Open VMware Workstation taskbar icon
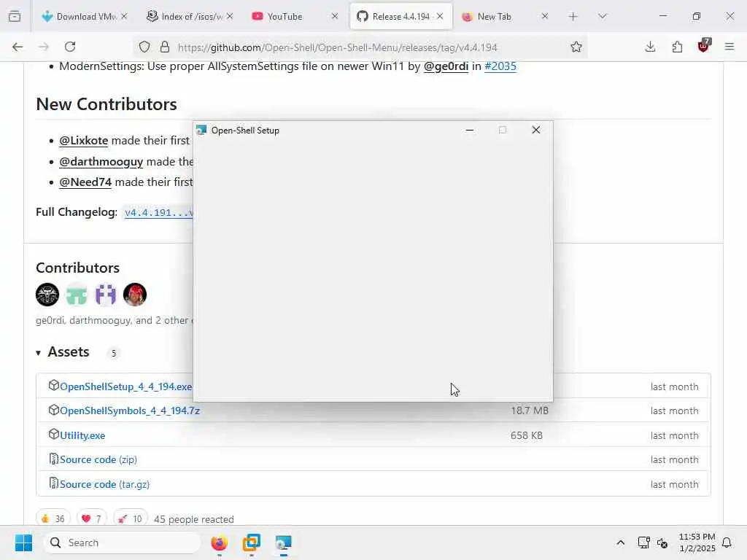This screenshot has height=560, width=747. 251,542
